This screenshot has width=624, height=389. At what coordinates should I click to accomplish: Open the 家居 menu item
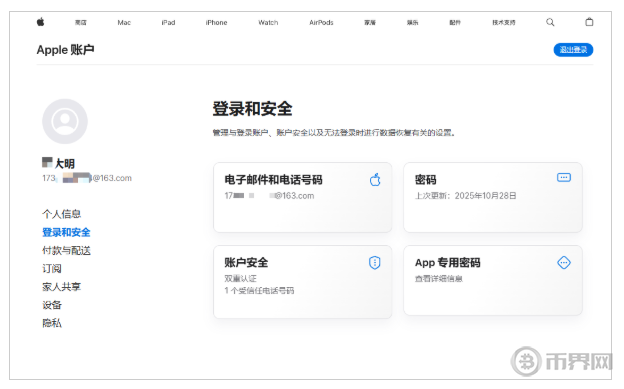370,23
